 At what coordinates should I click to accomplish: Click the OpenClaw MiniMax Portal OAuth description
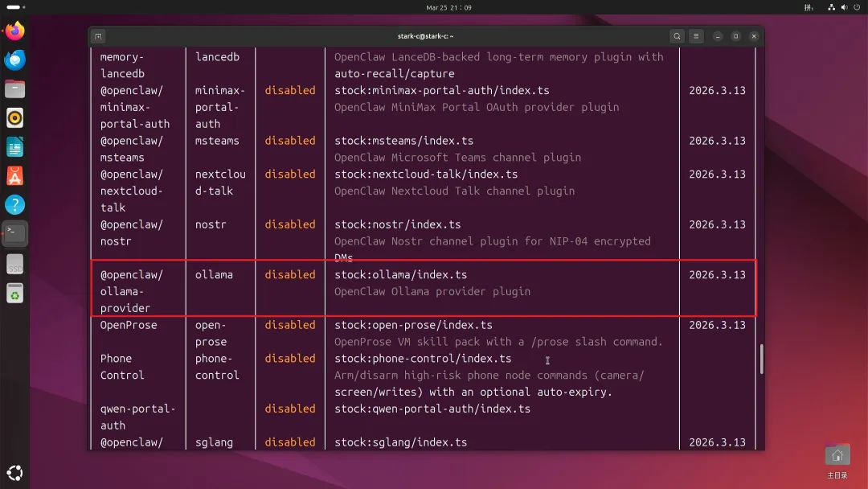click(x=477, y=108)
